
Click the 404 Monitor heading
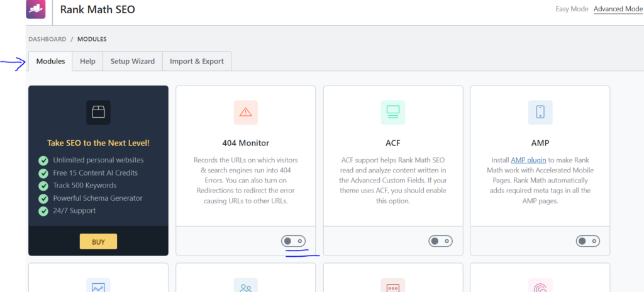(246, 143)
